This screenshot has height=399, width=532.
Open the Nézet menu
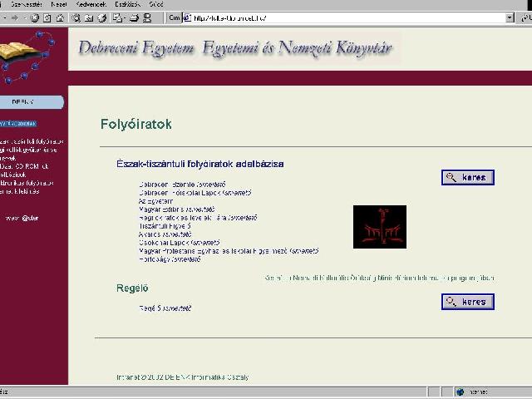pyautogui.click(x=59, y=4)
